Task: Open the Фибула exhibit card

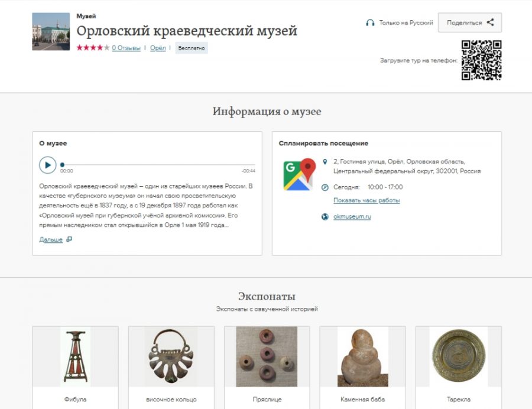Action: (x=75, y=367)
